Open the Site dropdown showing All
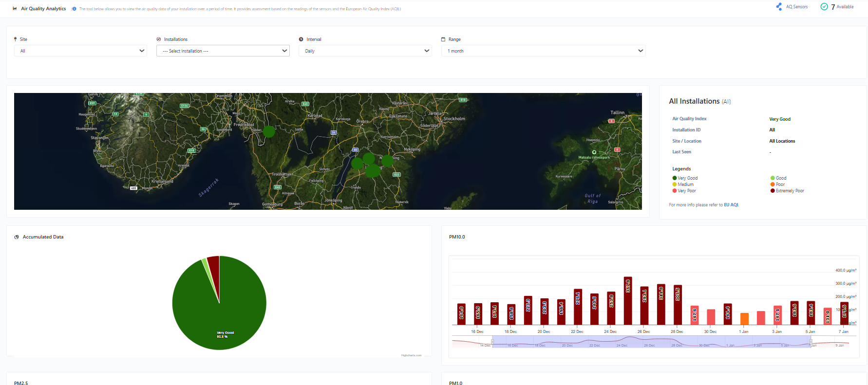Image resolution: width=868 pixels, height=385 pixels. [x=80, y=51]
